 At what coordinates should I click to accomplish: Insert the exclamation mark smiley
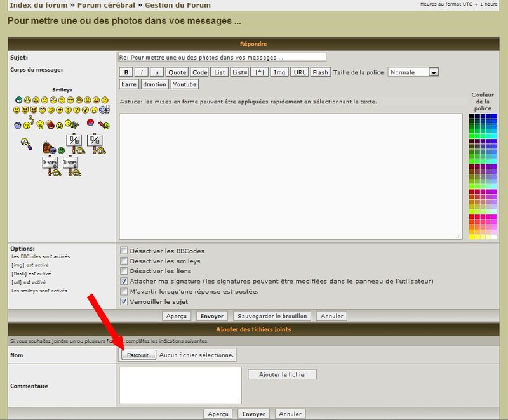click(68, 110)
